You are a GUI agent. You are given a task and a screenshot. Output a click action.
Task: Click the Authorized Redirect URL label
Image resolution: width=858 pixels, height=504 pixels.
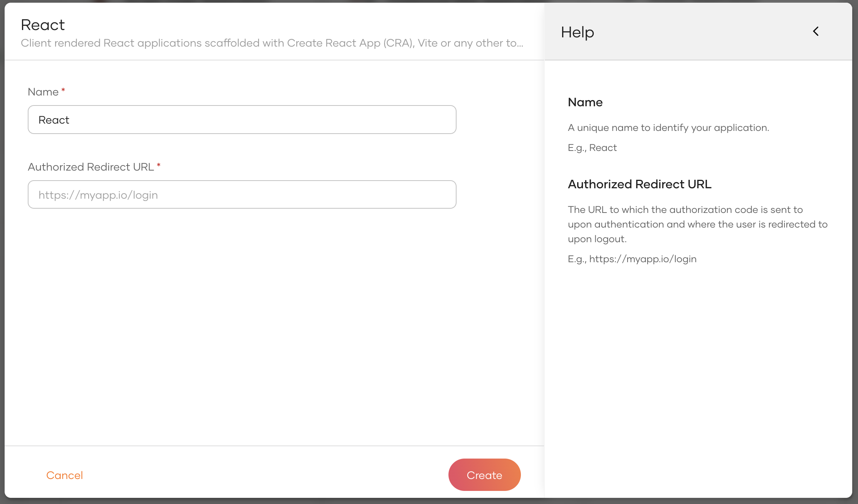click(91, 167)
